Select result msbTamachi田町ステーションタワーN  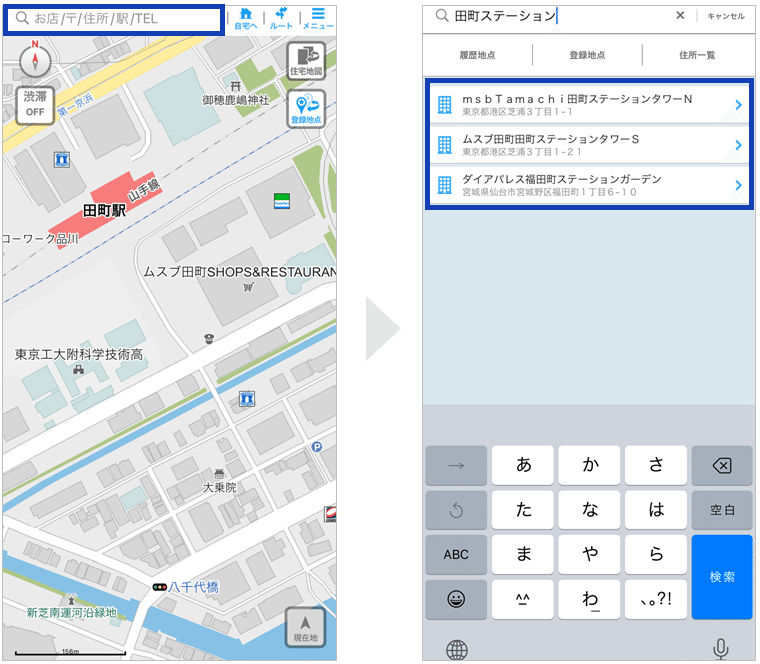click(589, 104)
